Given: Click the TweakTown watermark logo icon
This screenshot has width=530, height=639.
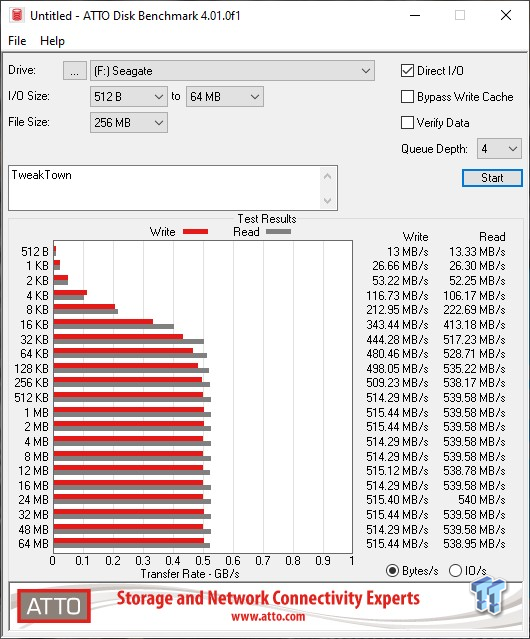Looking at the screenshot, I should click(x=488, y=596).
